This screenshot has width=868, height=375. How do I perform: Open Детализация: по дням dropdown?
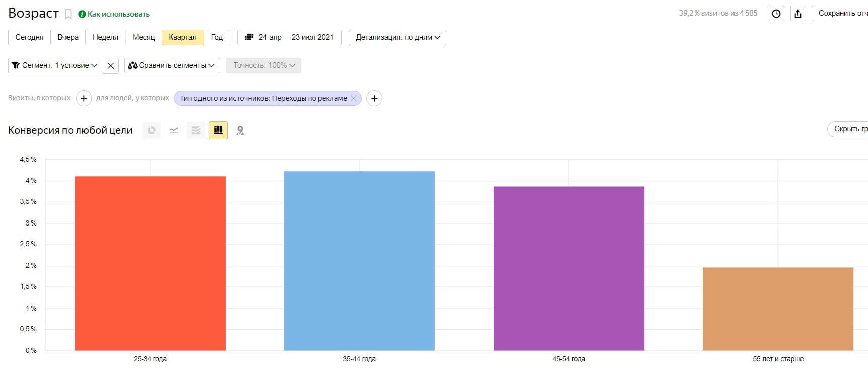coord(397,38)
